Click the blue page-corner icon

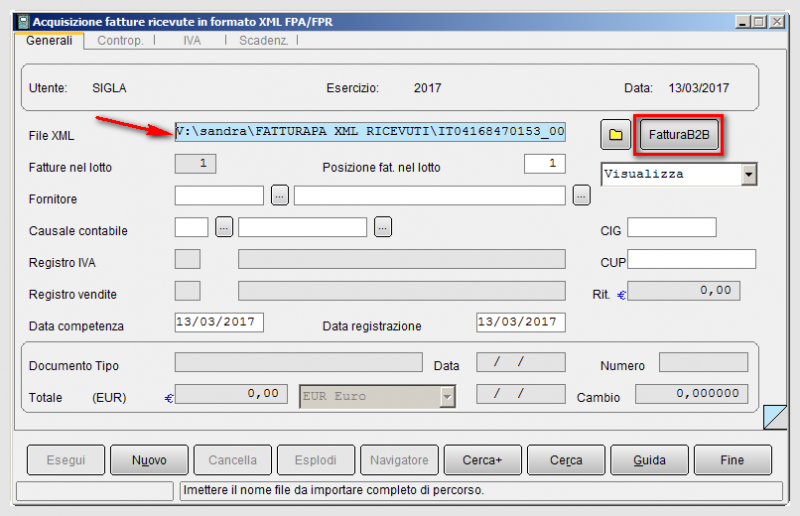pos(775,417)
